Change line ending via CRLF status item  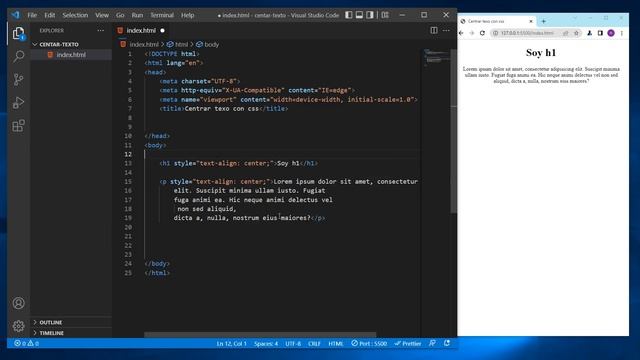314,344
